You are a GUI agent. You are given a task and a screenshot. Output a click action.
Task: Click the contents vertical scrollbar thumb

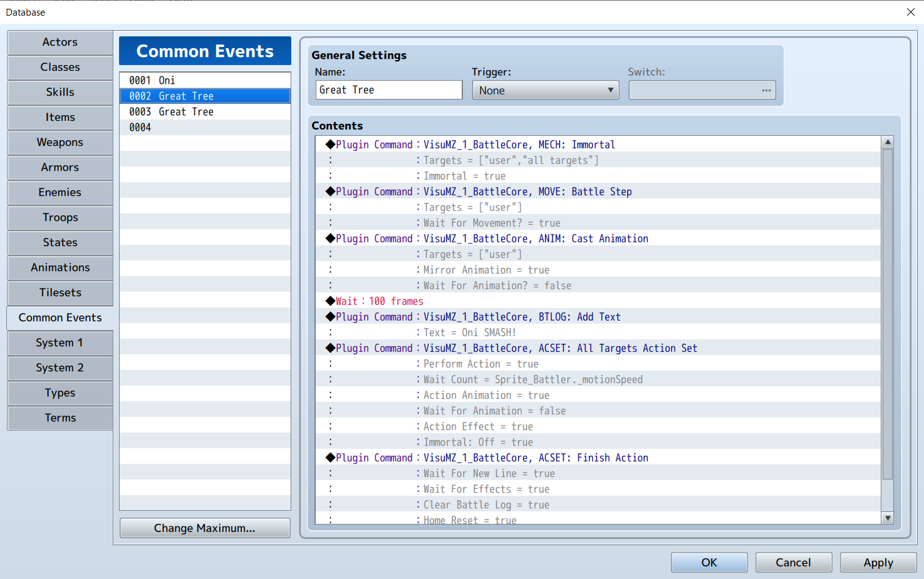tap(888, 314)
